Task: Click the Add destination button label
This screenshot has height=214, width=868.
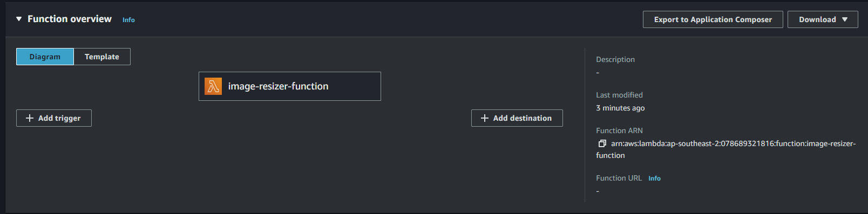Action: click(522, 118)
